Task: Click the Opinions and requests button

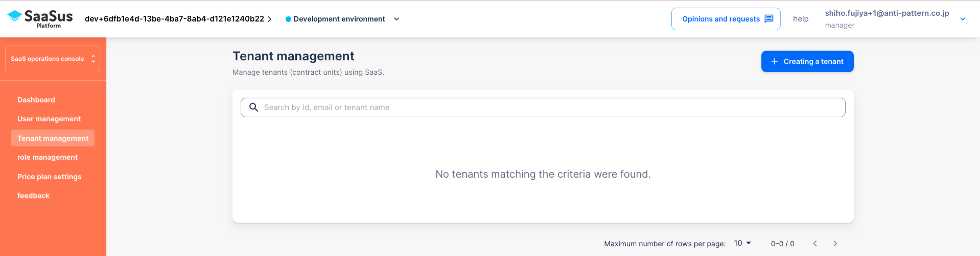Action: click(725, 19)
